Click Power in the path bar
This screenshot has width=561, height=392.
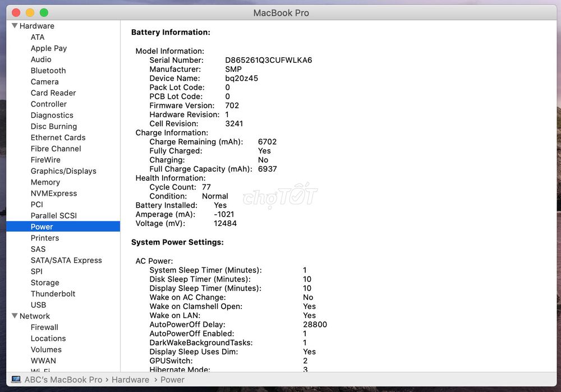pos(172,380)
